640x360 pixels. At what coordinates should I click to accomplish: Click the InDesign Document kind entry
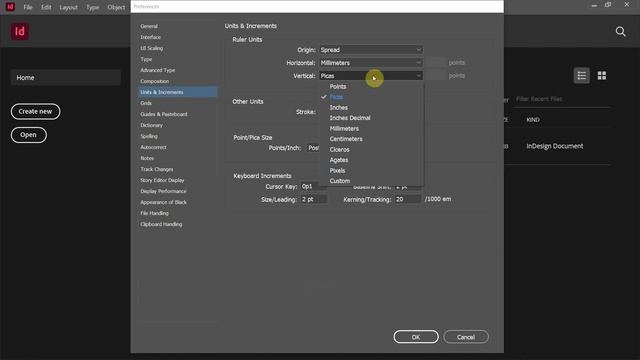555,146
